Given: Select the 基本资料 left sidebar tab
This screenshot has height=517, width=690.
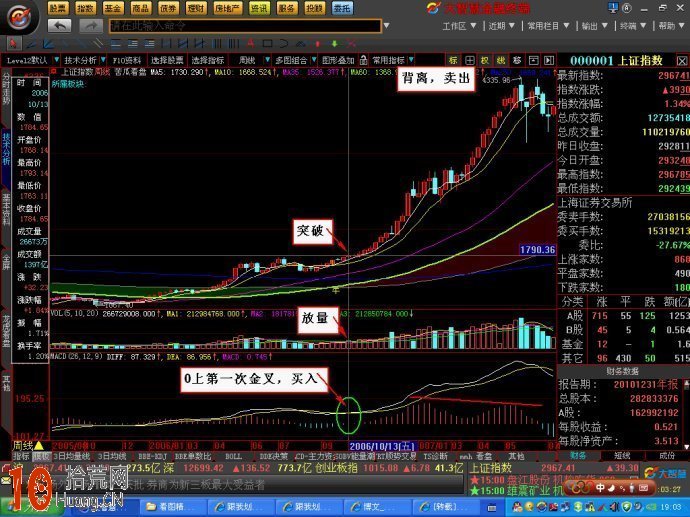Looking at the screenshot, I should [x=6, y=209].
